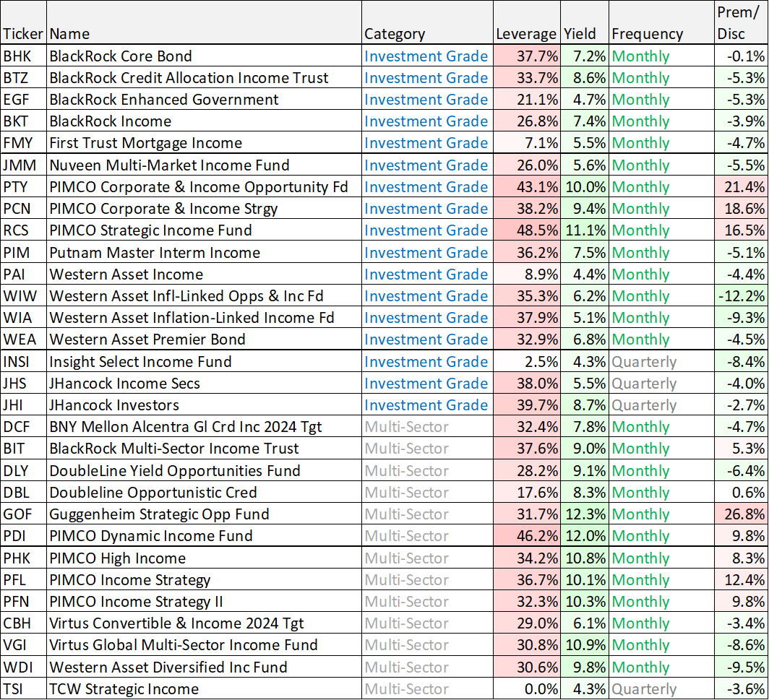Click the 21.4% premium value
Viewport: 769px width, 700px height.
click(x=741, y=187)
